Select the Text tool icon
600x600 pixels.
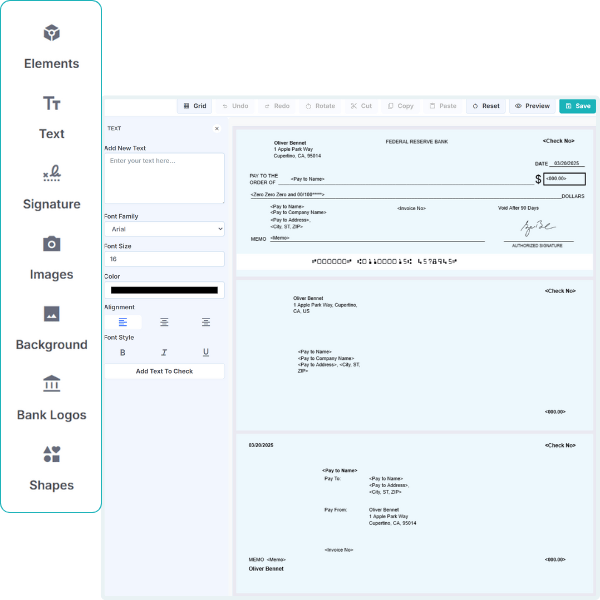pos(52,103)
